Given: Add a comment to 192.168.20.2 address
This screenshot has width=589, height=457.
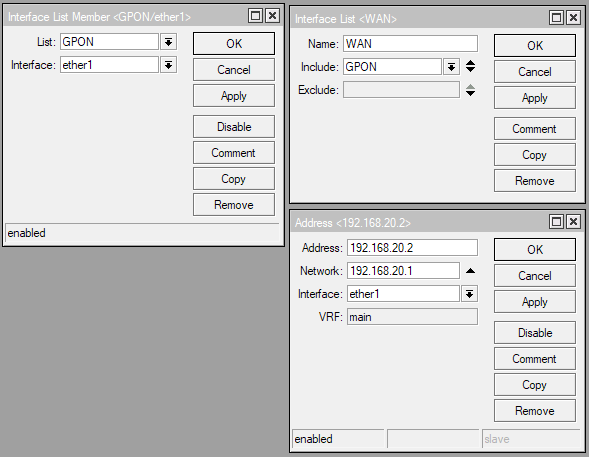Looking at the screenshot, I should point(535,359).
